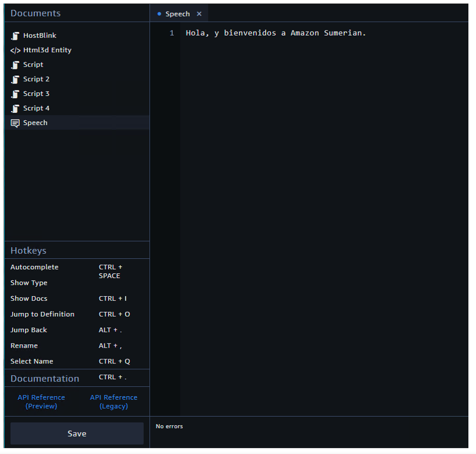
Task: Click the No errors status message
Action: pos(169,427)
